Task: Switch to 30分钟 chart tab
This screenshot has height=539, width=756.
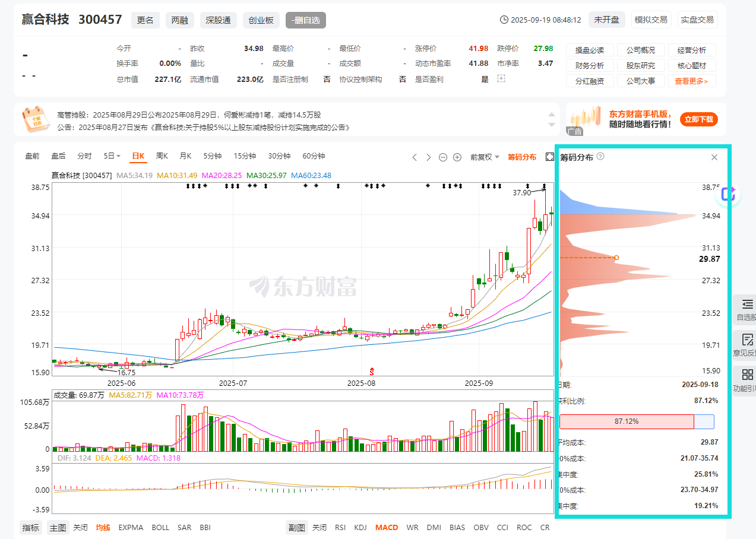Action: coord(279,156)
